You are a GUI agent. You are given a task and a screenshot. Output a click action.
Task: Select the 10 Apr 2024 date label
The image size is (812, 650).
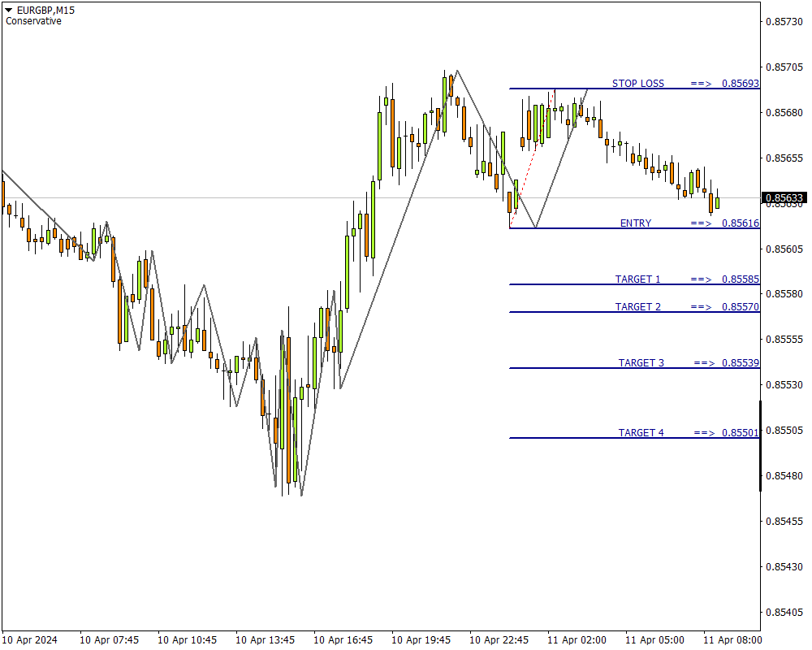(x=30, y=640)
